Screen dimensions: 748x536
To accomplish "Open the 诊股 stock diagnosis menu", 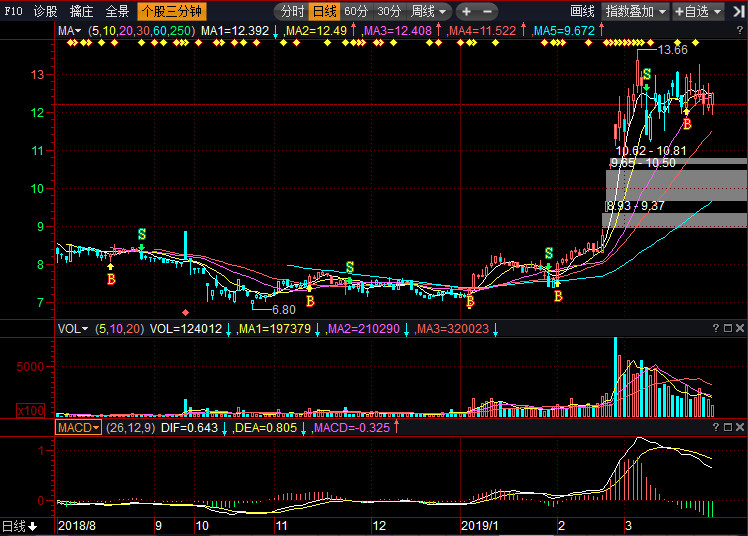I will [x=46, y=11].
